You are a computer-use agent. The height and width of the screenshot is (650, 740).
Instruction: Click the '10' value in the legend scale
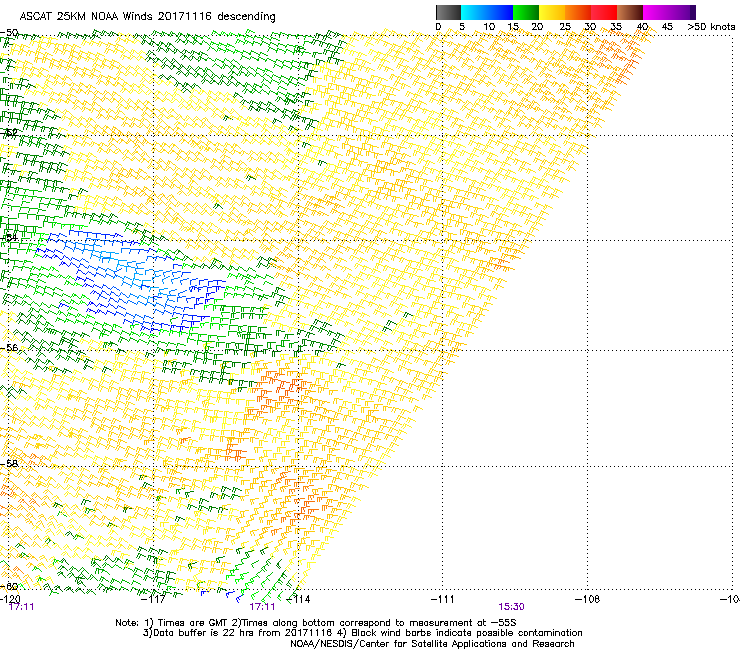pyautogui.click(x=489, y=27)
